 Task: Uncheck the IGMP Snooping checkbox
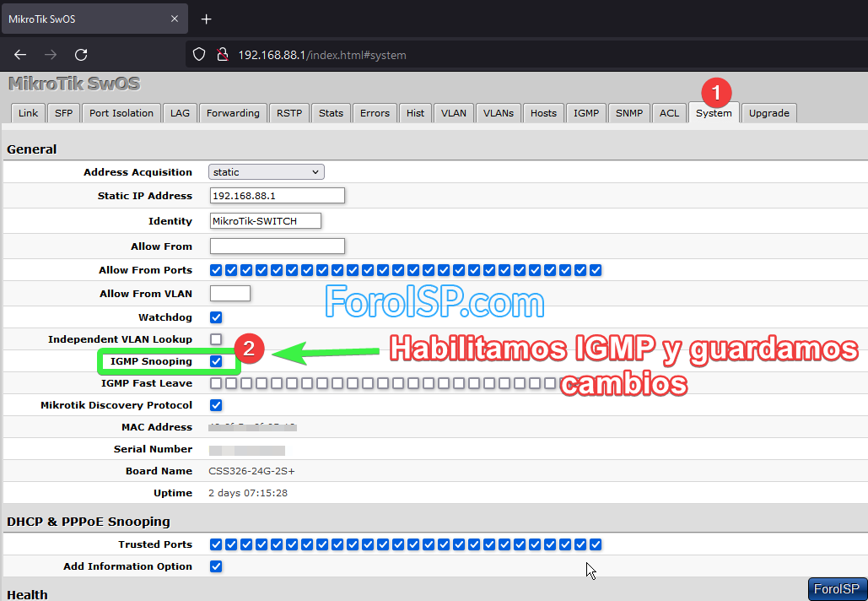coord(216,360)
